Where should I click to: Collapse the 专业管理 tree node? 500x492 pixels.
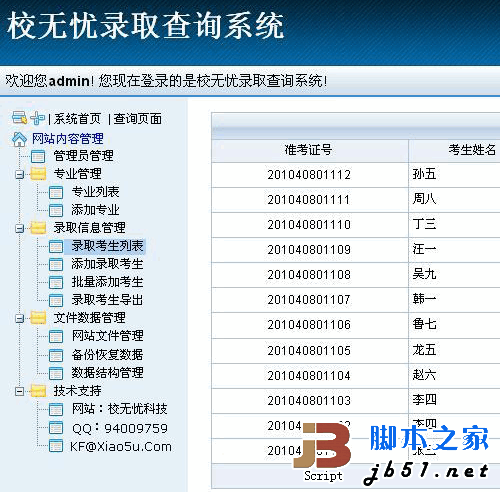pyautogui.click(x=20, y=174)
